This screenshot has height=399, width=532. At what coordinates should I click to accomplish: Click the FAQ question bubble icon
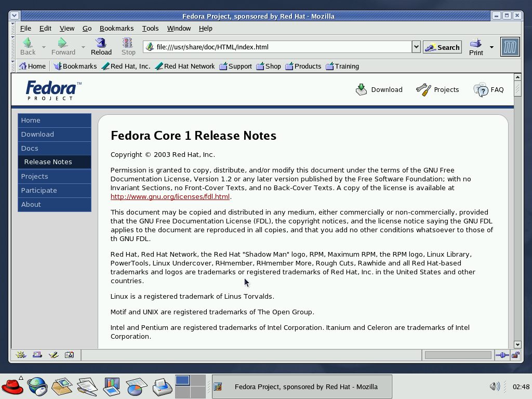[x=481, y=89]
